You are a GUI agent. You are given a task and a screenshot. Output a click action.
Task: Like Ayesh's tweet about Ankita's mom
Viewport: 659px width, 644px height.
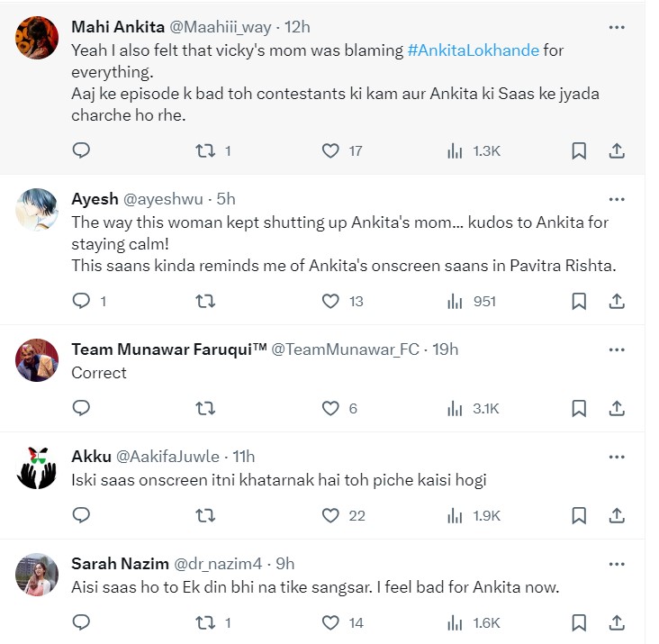coord(331,301)
